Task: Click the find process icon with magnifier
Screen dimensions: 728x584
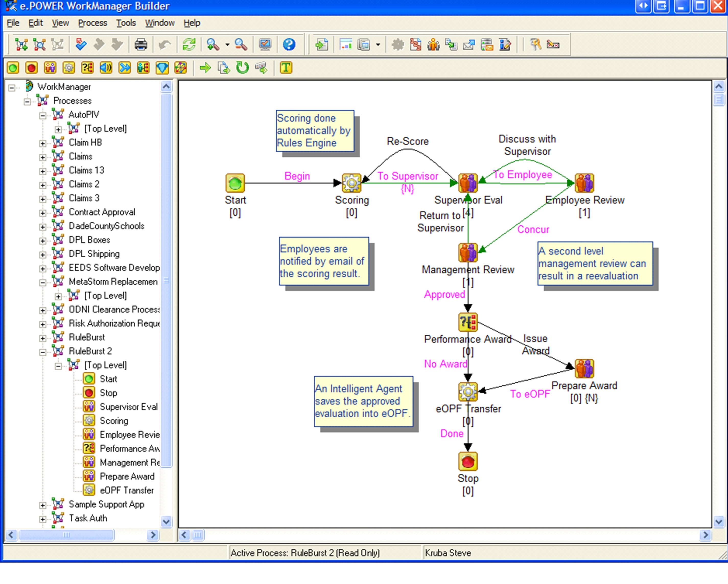Action: tap(40, 44)
